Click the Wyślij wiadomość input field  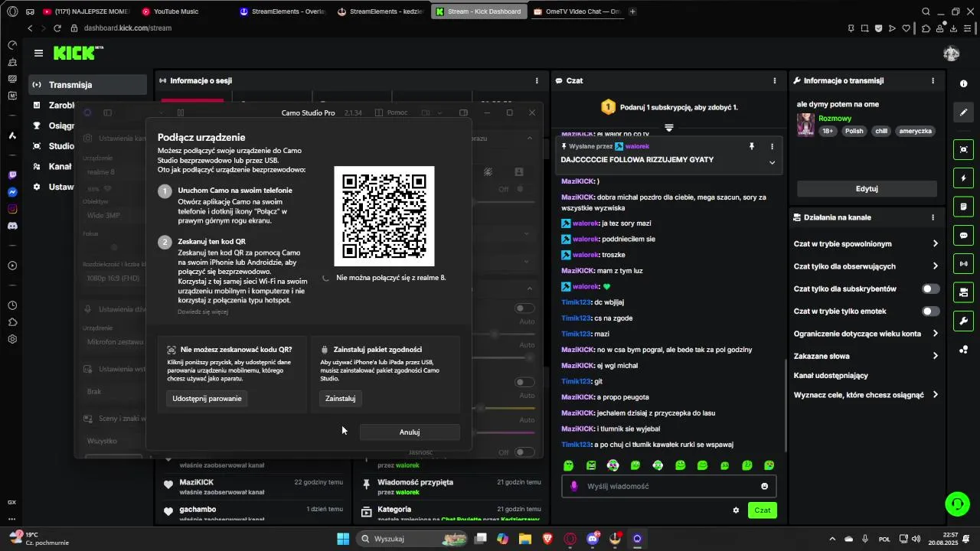pyautogui.click(x=668, y=486)
